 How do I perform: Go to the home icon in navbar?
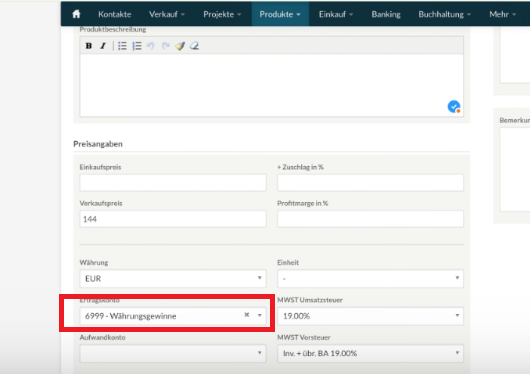pyautogui.click(x=76, y=14)
